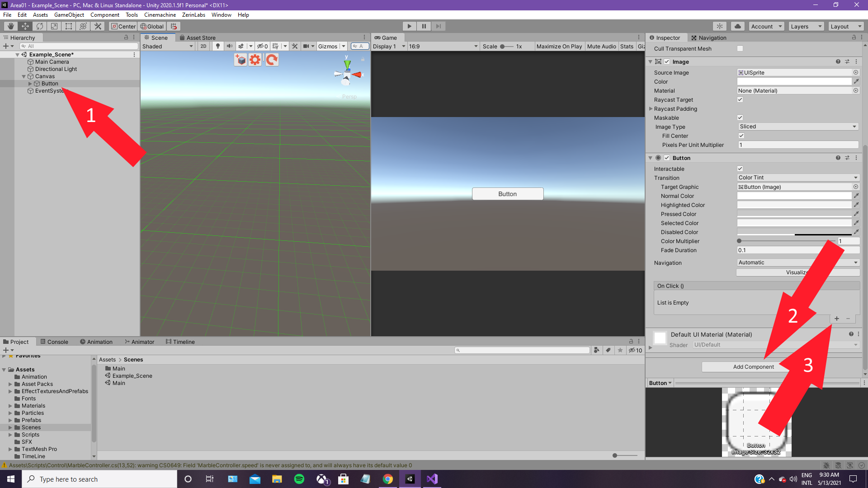The image size is (868, 488).
Task: Select the Rect Transform tool
Action: tap(69, 26)
